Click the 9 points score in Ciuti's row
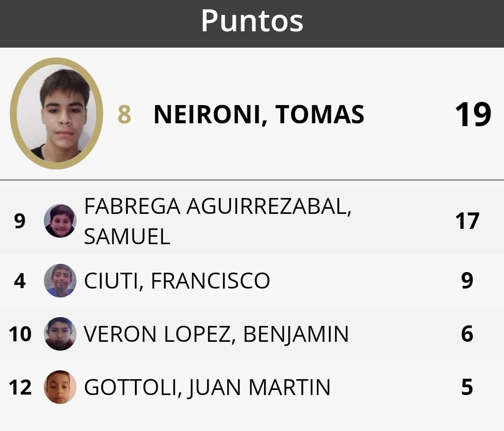The image size is (504, 431). pos(467,281)
